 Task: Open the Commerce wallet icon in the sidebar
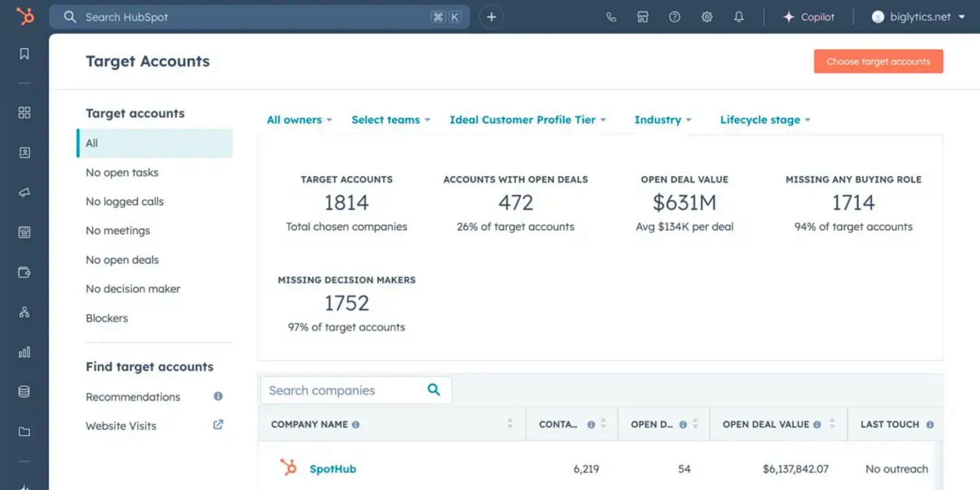(24, 273)
